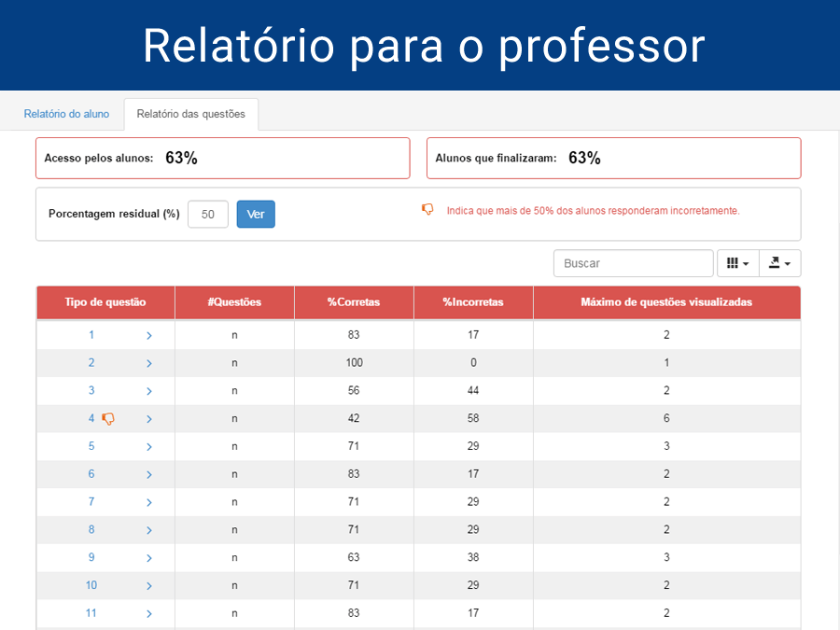The height and width of the screenshot is (630, 840).
Task: Open question type 8 link
Action: click(91, 530)
